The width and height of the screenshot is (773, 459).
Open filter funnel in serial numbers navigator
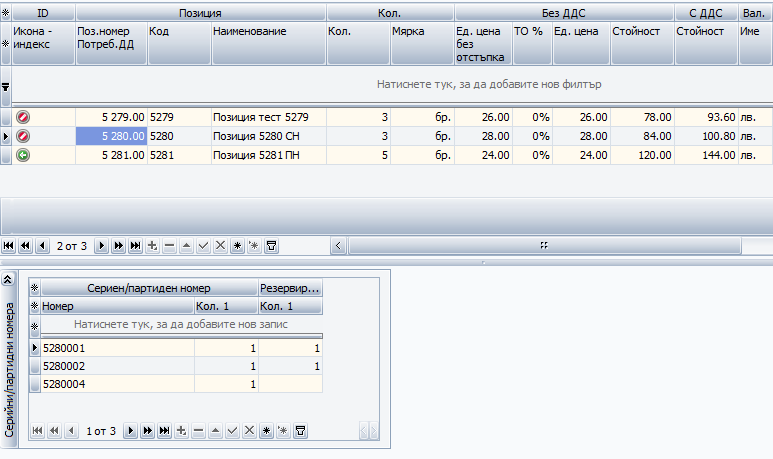pyautogui.click(x=300, y=431)
